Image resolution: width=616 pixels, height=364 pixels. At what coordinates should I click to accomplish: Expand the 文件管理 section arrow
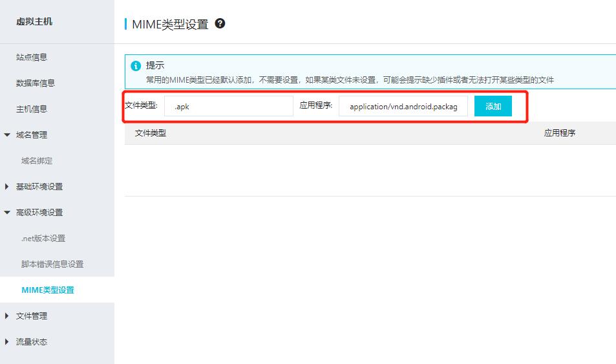coord(7,316)
